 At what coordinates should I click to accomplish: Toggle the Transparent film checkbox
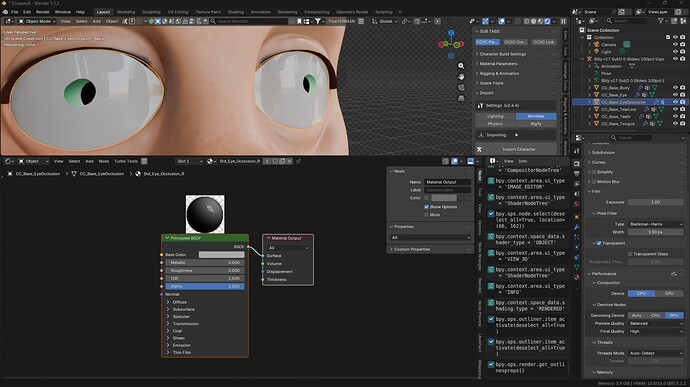coord(599,243)
